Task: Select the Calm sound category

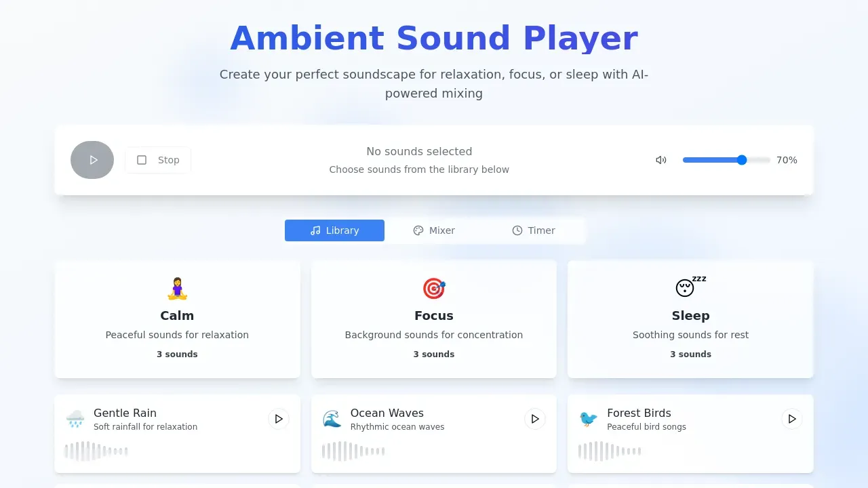Action: 177,319
